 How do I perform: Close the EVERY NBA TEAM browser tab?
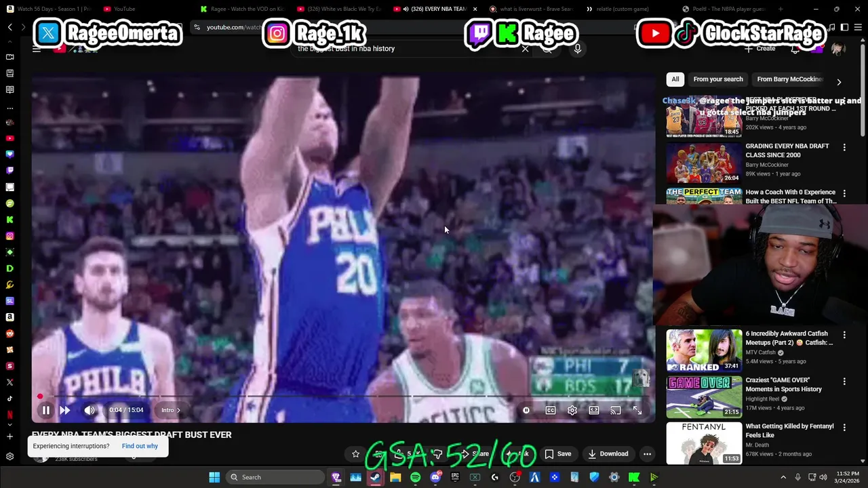click(475, 9)
